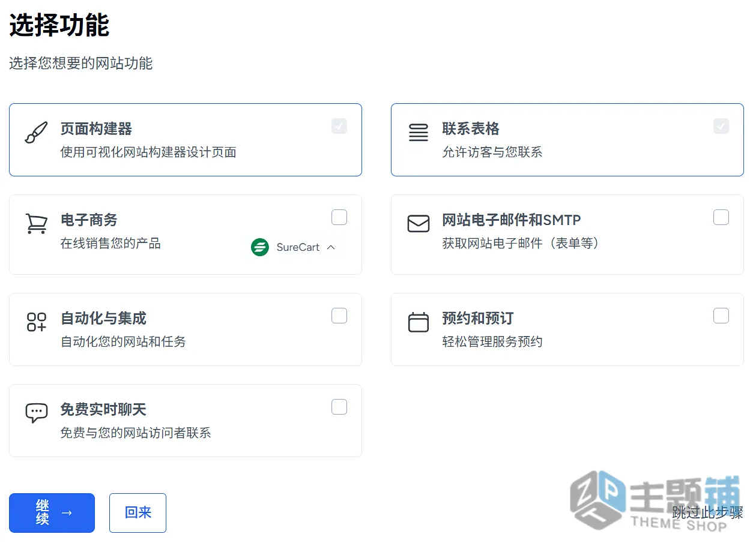Image resolution: width=756 pixels, height=549 pixels.
Task: Click the envelope icon for 网站电子邮件和SMTP
Action: click(x=419, y=224)
